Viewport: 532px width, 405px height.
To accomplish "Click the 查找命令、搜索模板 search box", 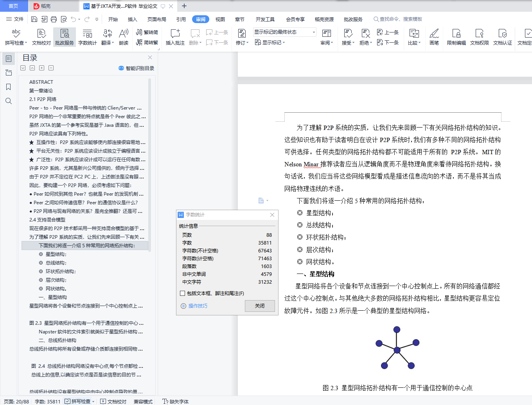I will click(398, 19).
